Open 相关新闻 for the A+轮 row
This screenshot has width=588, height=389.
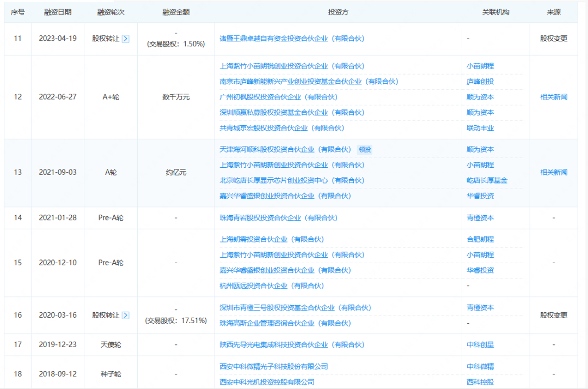pyautogui.click(x=553, y=97)
